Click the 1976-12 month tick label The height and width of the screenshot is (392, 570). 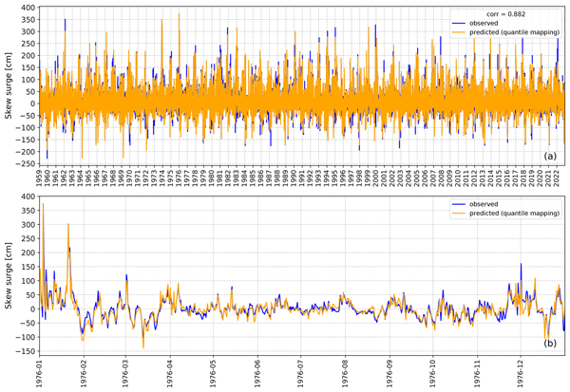coord(521,373)
